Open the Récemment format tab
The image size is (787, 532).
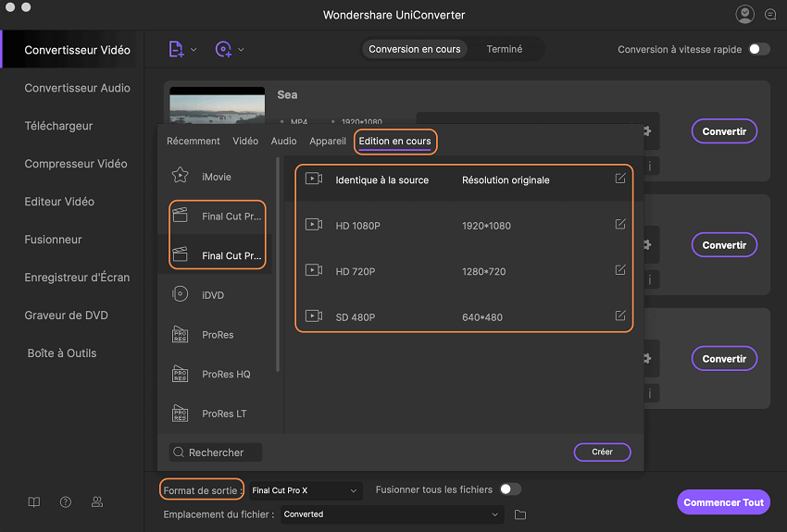(194, 141)
